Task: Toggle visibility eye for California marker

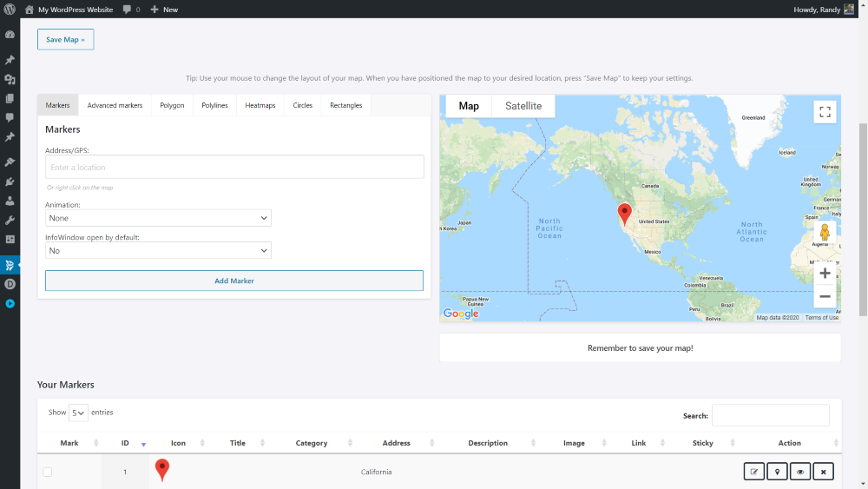Action: (800, 472)
